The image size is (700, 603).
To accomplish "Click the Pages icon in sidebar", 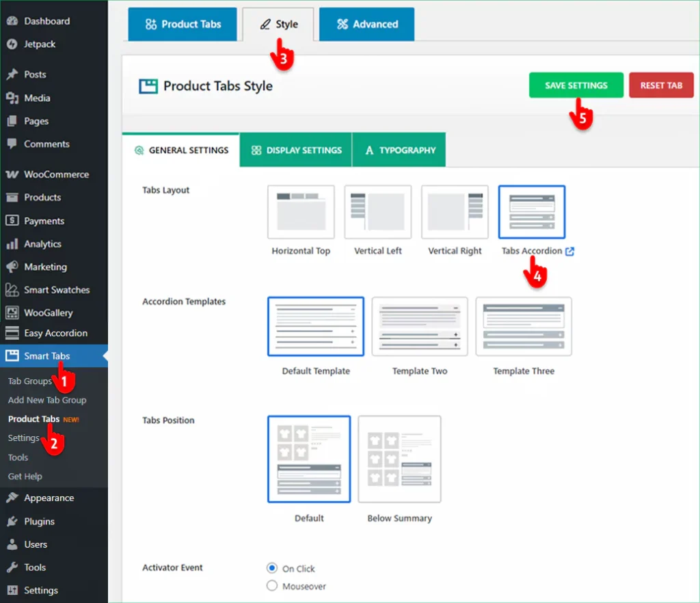I will 12,121.
